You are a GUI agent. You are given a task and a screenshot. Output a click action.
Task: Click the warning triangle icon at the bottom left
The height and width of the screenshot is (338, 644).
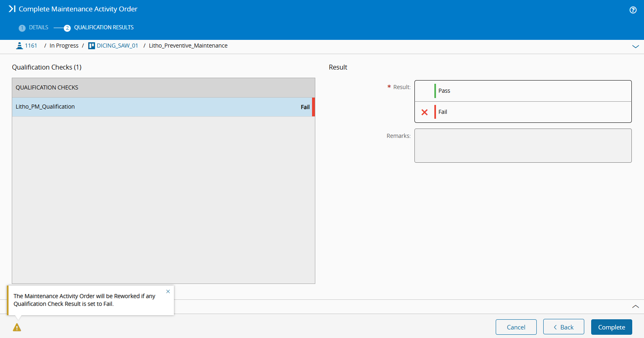tap(17, 327)
